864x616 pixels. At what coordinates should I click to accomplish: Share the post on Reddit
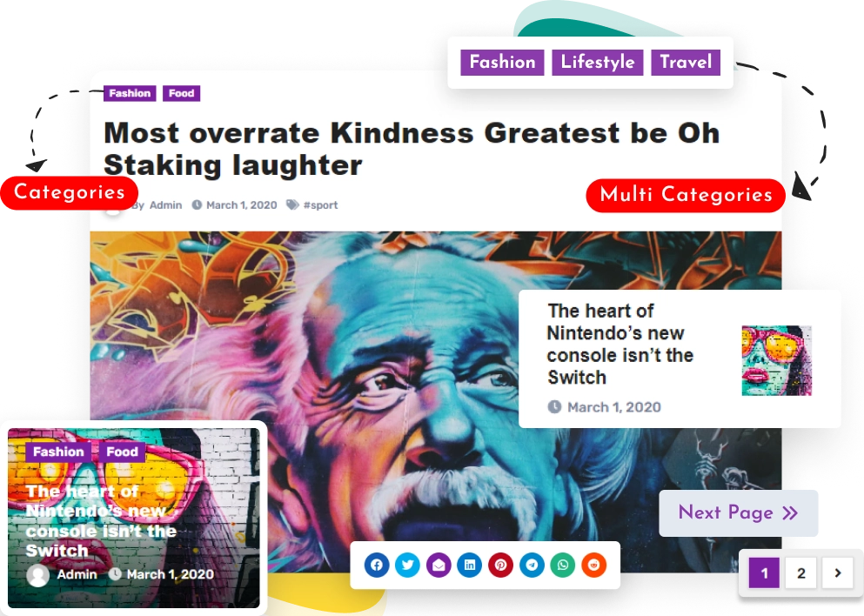[593, 566]
